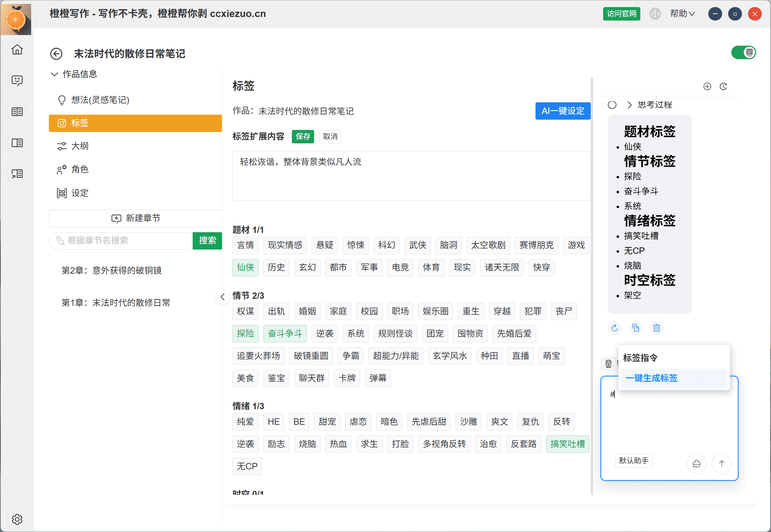This screenshot has height=532, width=771.
Task: Expand the 思考过程 section
Action: pyautogui.click(x=629, y=105)
